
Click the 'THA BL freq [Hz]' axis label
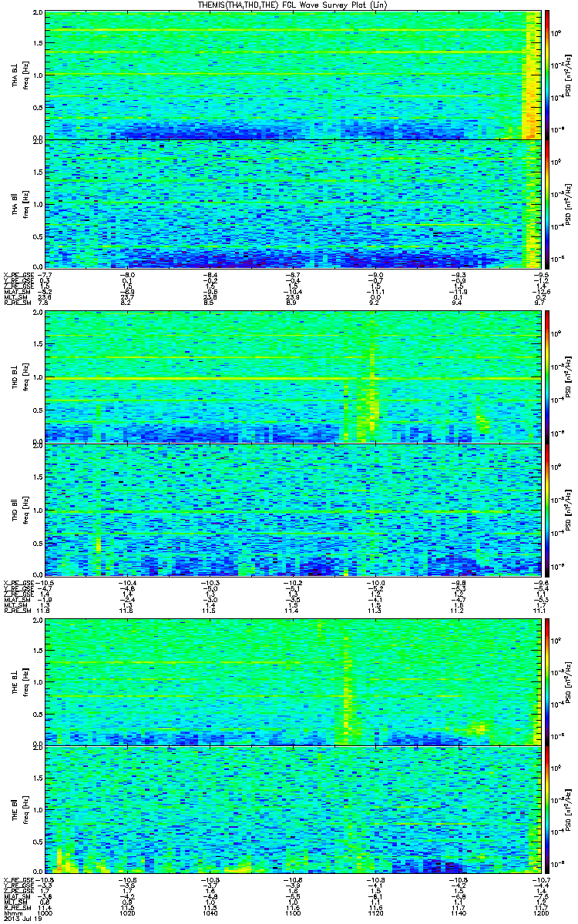18,75
